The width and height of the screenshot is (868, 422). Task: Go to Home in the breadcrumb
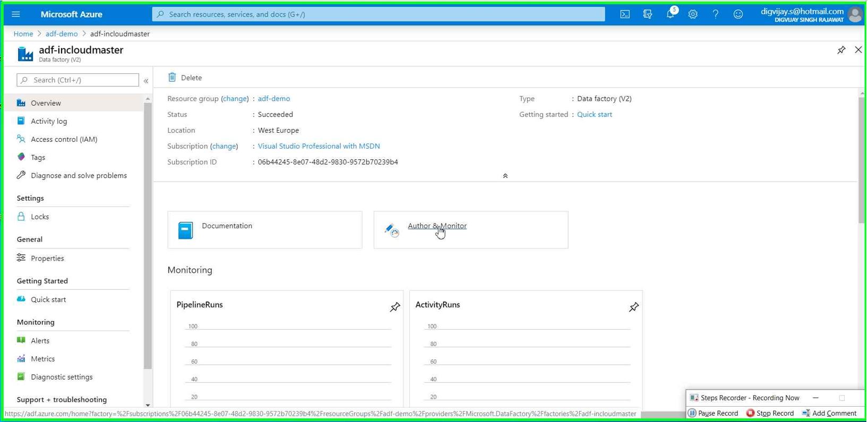coord(23,33)
